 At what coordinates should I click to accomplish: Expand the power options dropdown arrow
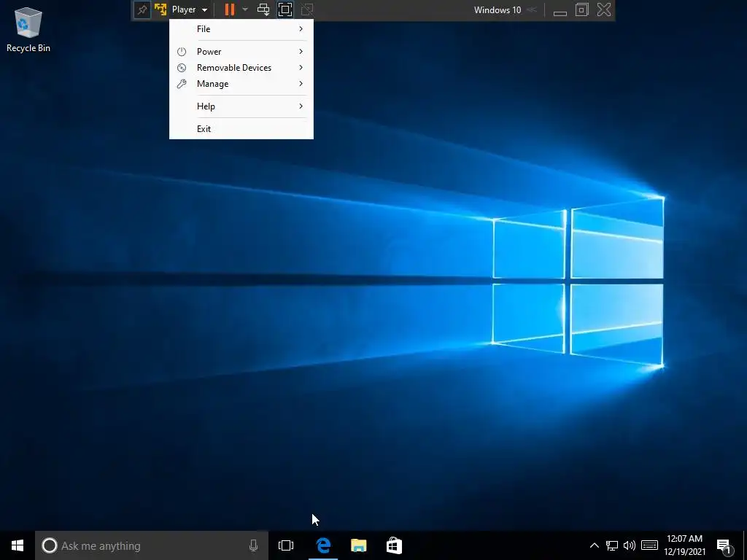click(245, 9)
